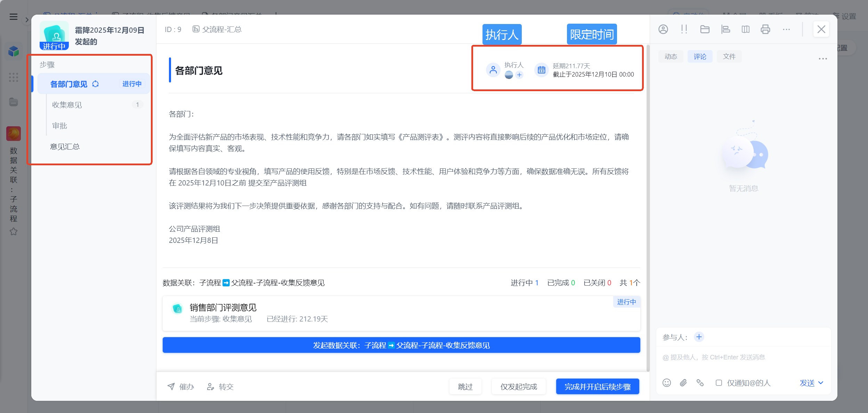Viewport: 868px width, 413px height.
Task: Click the user profile circle icon
Action: point(663,29)
